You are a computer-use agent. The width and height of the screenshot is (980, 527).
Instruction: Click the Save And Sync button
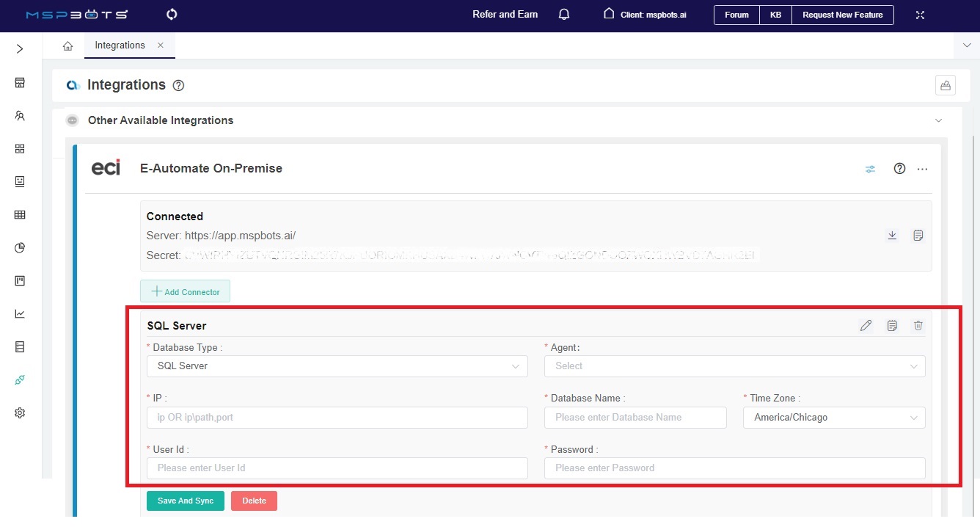coord(185,500)
